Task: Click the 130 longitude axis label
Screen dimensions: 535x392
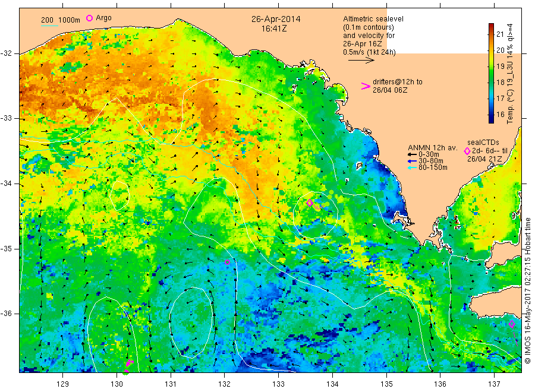Action: tap(117, 384)
